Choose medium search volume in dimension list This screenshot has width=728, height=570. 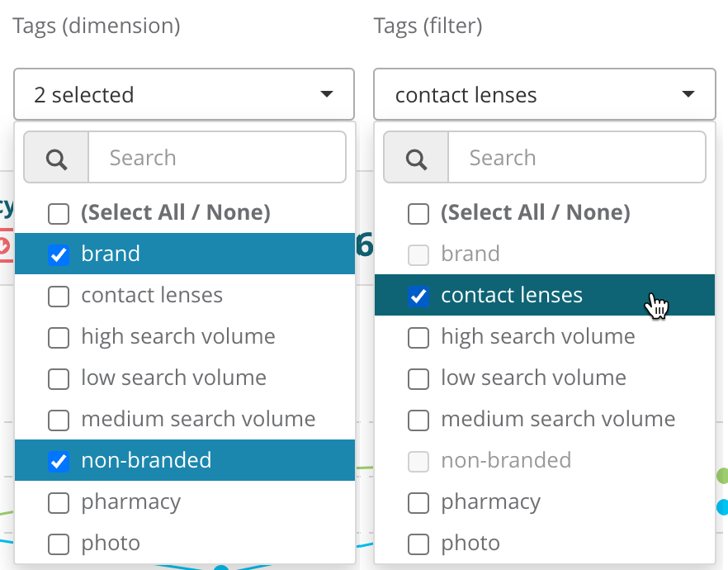click(59, 420)
